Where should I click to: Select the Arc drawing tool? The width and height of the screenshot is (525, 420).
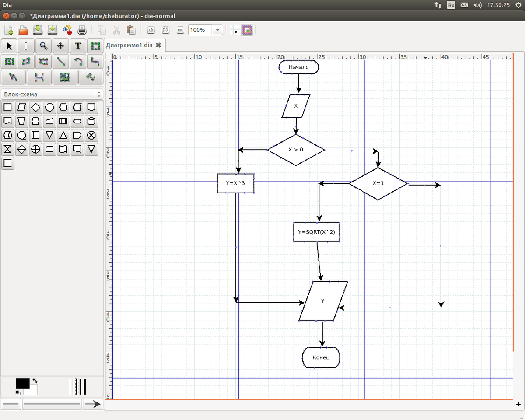coord(78,62)
